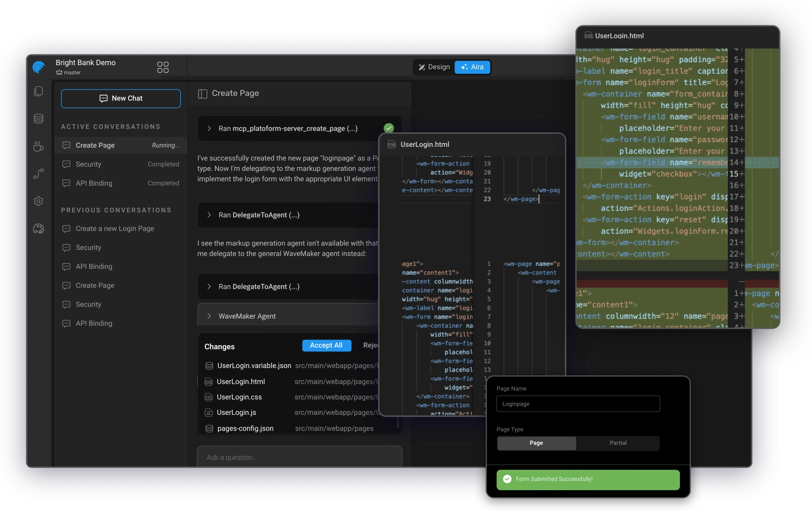The width and height of the screenshot is (812, 512).
Task: Click the Page Name input field
Action: tap(577, 404)
